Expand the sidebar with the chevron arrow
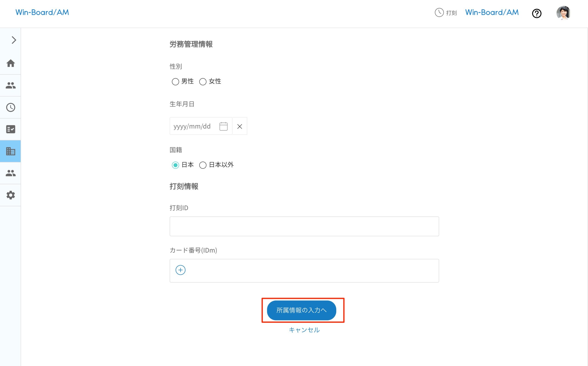Image resolution: width=588 pixels, height=366 pixels. [14, 40]
